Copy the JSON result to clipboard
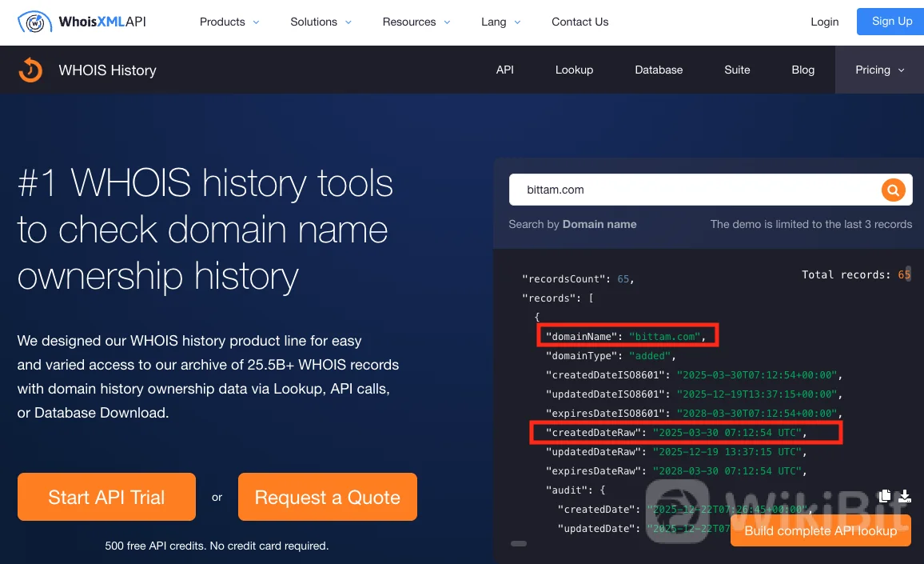Viewport: 924px width, 564px height. (x=884, y=496)
